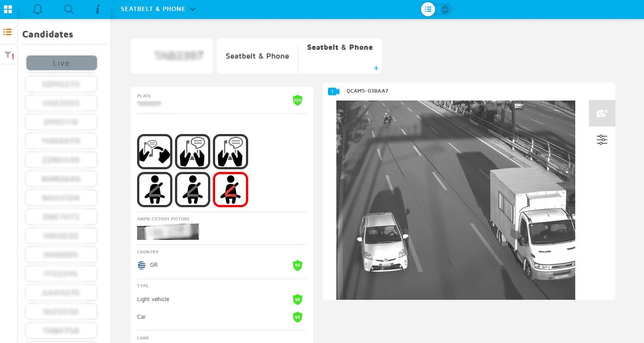This screenshot has width=644, height=343.
Task: Open the apps grid menu
Action: [7, 9]
